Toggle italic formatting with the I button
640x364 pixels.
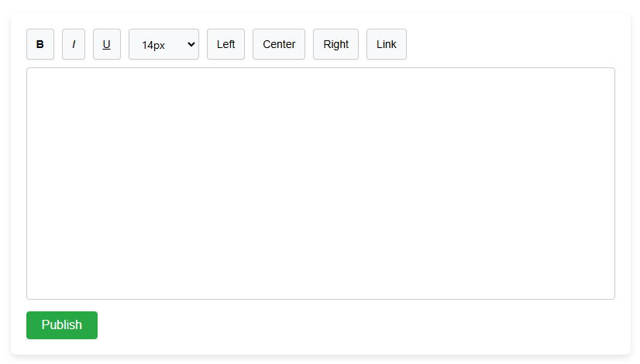click(74, 44)
